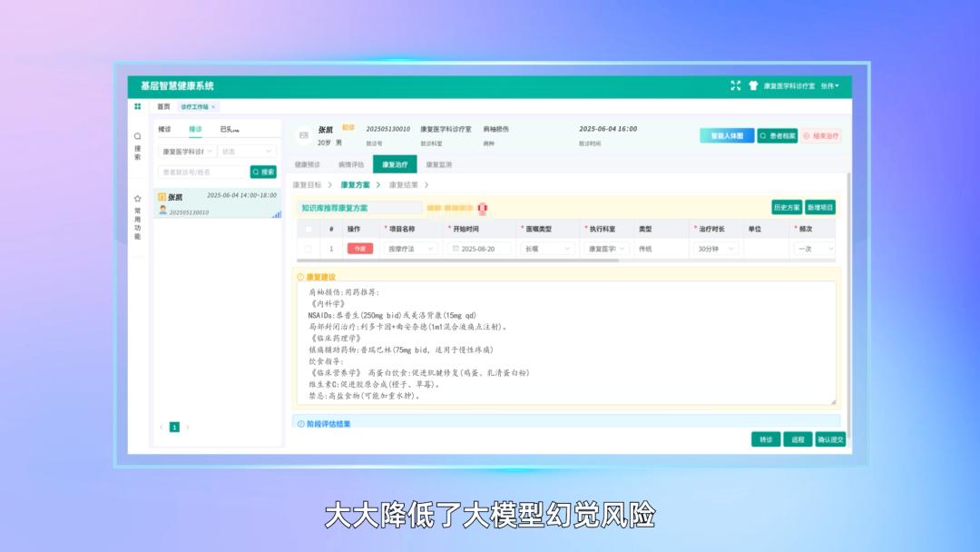Select the 接诊 tab

coord(196,130)
